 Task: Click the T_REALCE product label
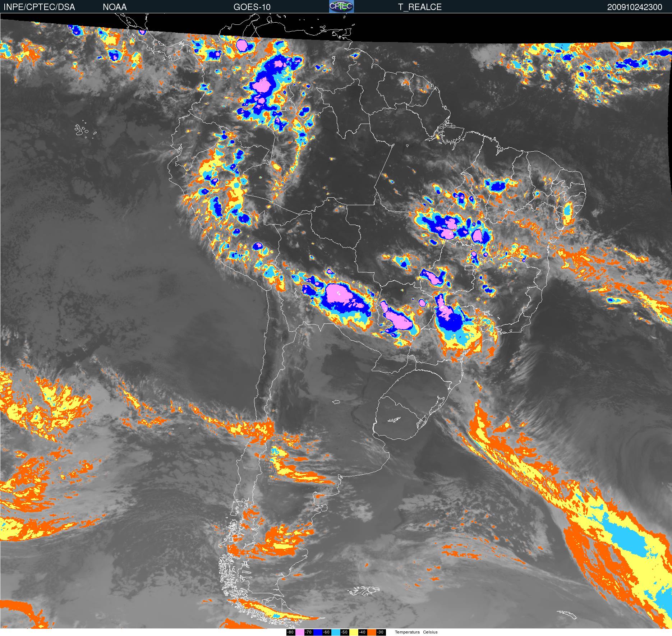(420, 7)
